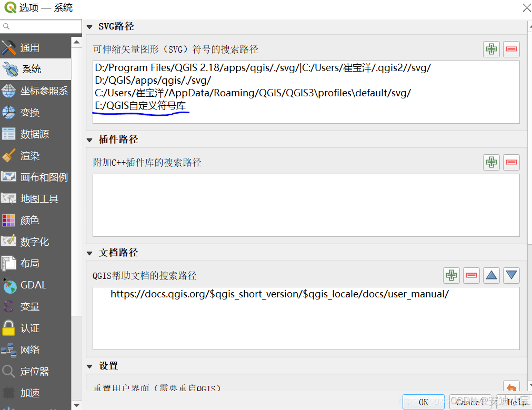532x410 pixels.
Task: Open the 布局 (Layouts) page
Action: pyautogui.click(x=35, y=263)
